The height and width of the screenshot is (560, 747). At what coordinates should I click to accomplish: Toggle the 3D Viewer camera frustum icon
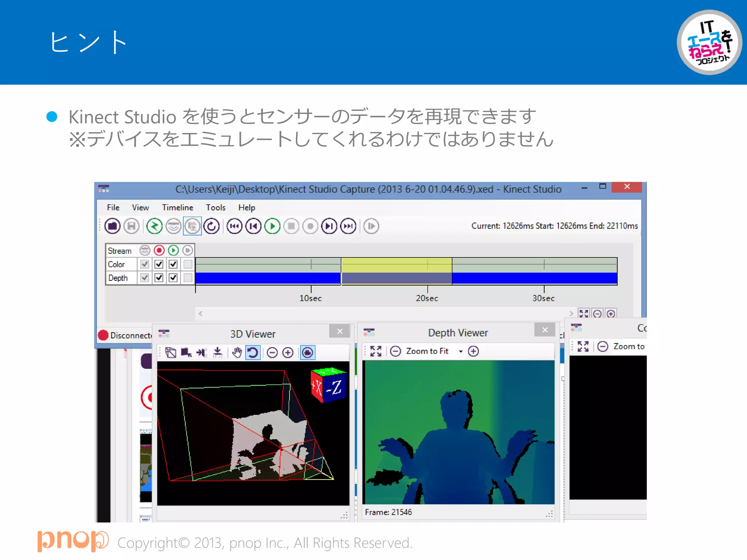click(307, 353)
